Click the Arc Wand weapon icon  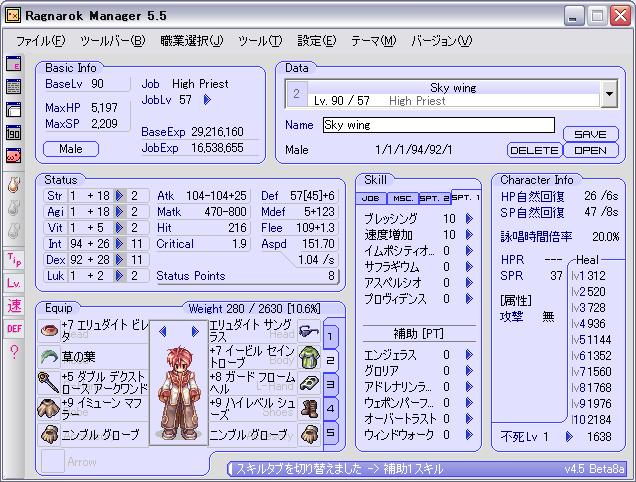coord(49,383)
